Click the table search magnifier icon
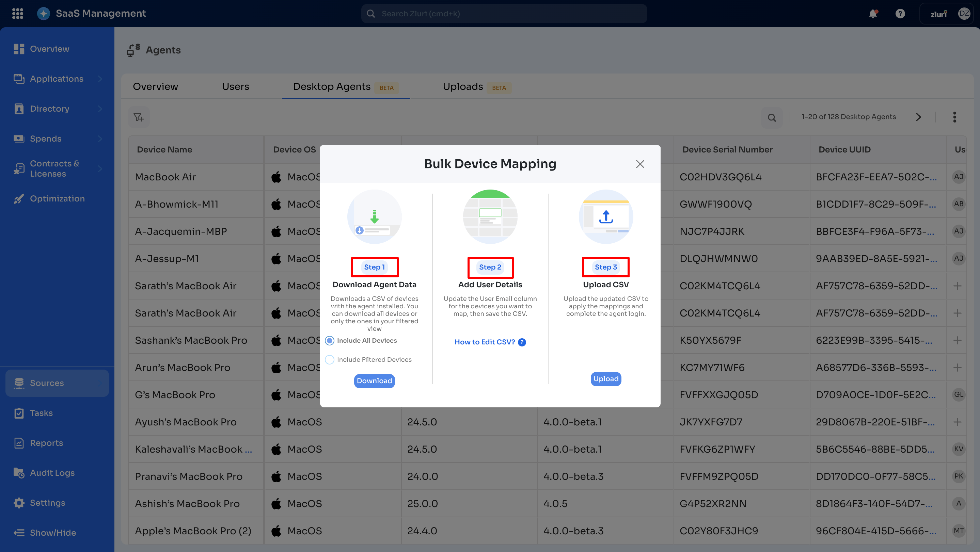 click(772, 117)
